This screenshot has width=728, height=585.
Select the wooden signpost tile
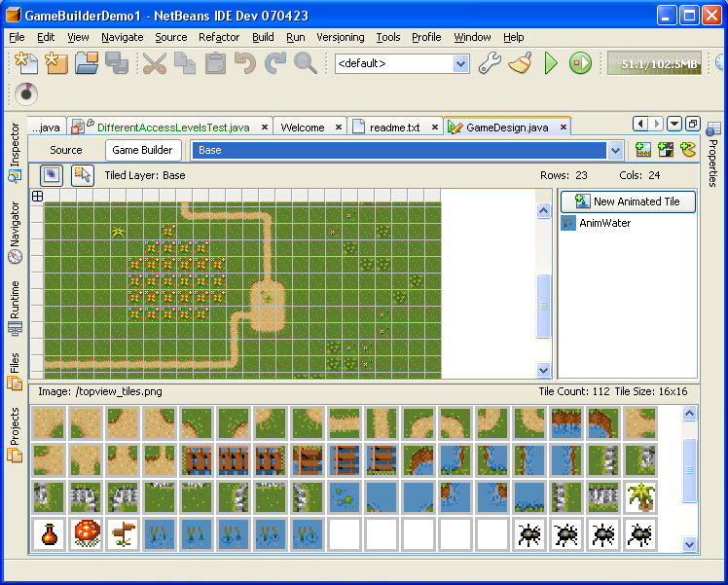[123, 534]
